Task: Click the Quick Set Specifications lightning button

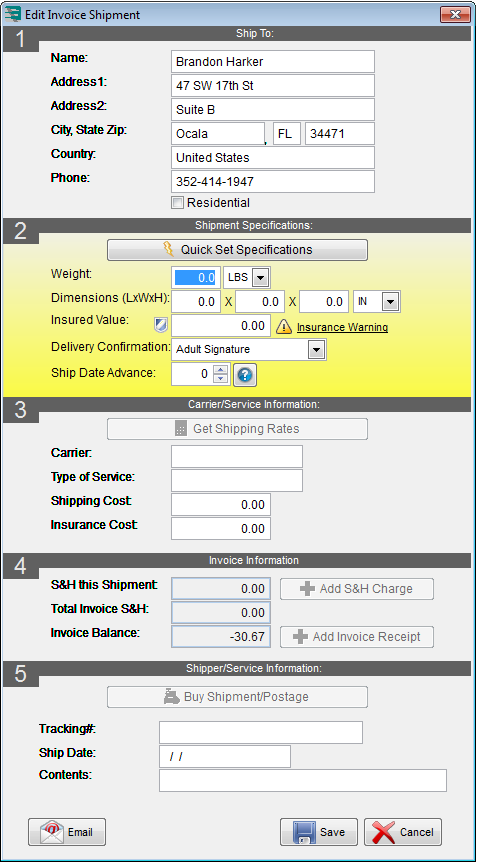Action: click(x=237, y=250)
